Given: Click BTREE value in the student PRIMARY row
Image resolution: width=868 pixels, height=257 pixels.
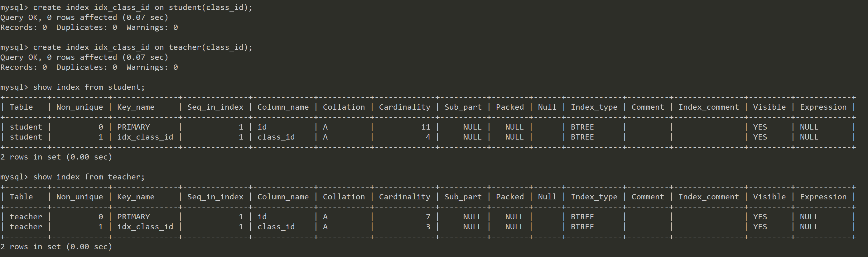Looking at the screenshot, I should 582,127.
